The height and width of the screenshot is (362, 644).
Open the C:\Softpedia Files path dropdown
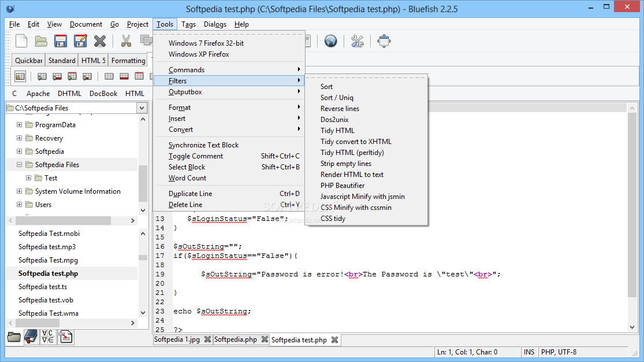click(x=142, y=108)
